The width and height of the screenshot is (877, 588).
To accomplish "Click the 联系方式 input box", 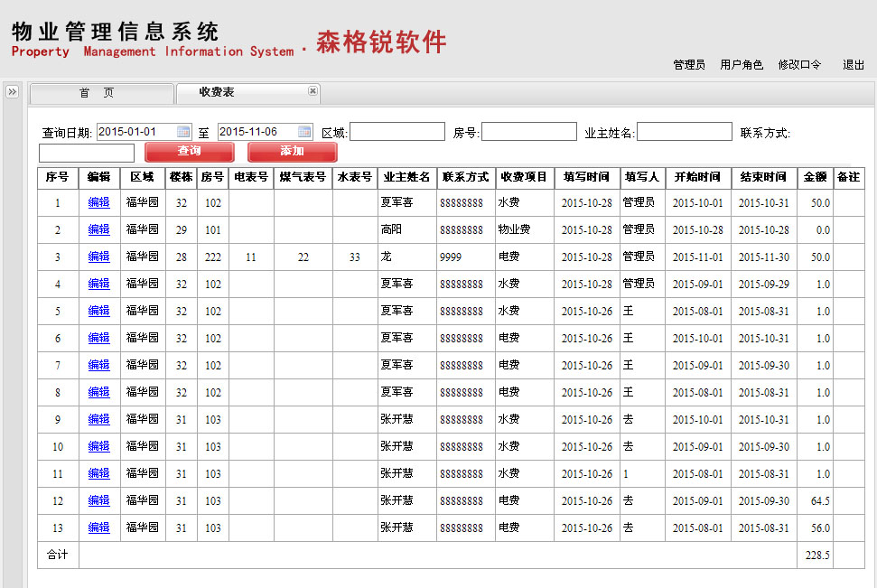I will pos(86,153).
